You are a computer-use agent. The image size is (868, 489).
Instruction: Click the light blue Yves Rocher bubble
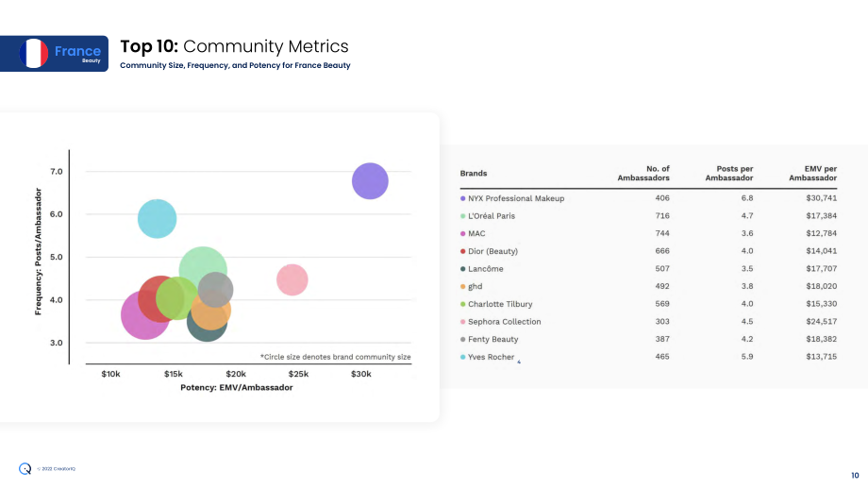coord(158,219)
